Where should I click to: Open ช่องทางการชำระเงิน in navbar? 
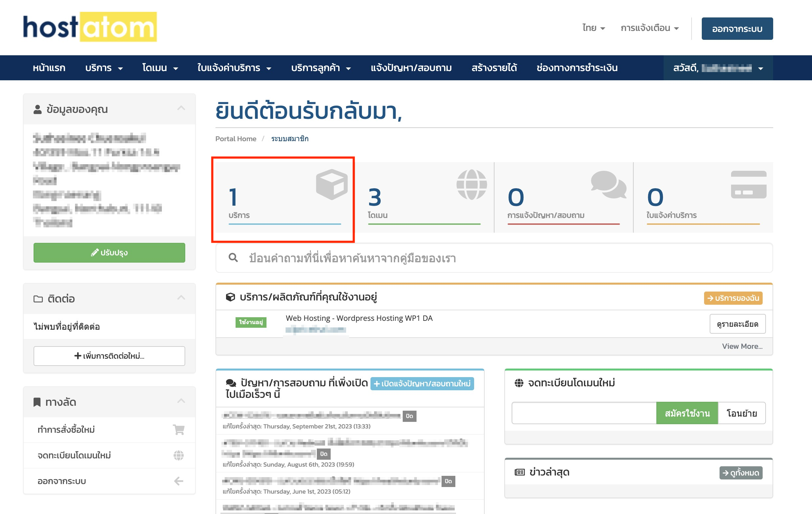click(x=577, y=68)
